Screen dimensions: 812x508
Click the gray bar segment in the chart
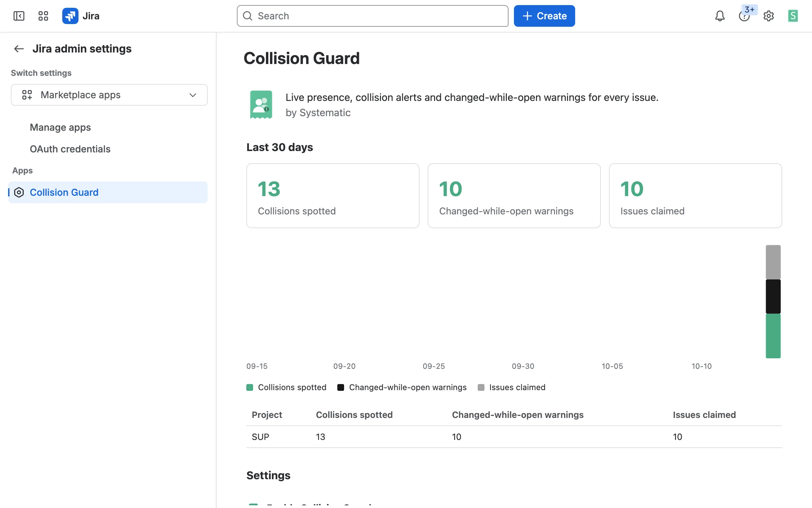pyautogui.click(x=773, y=262)
